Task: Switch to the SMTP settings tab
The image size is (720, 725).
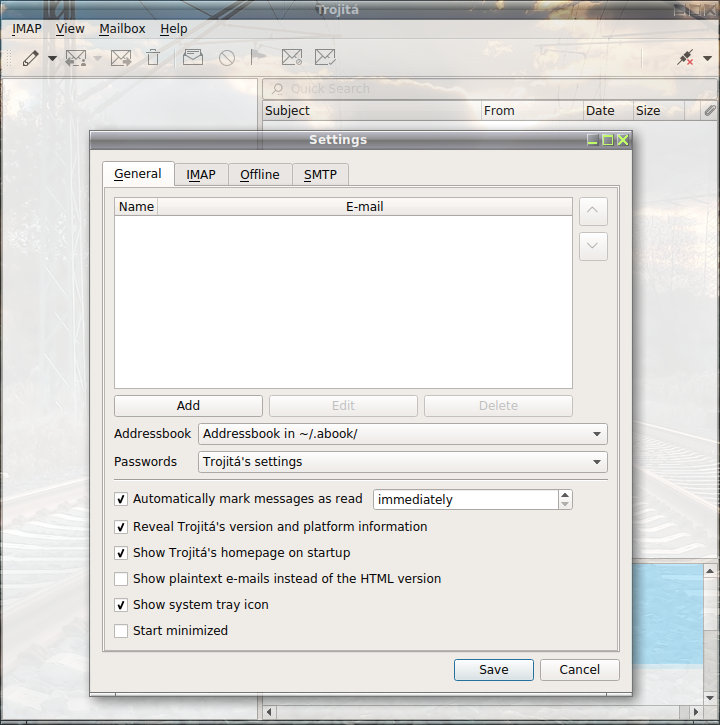Action: [320, 175]
